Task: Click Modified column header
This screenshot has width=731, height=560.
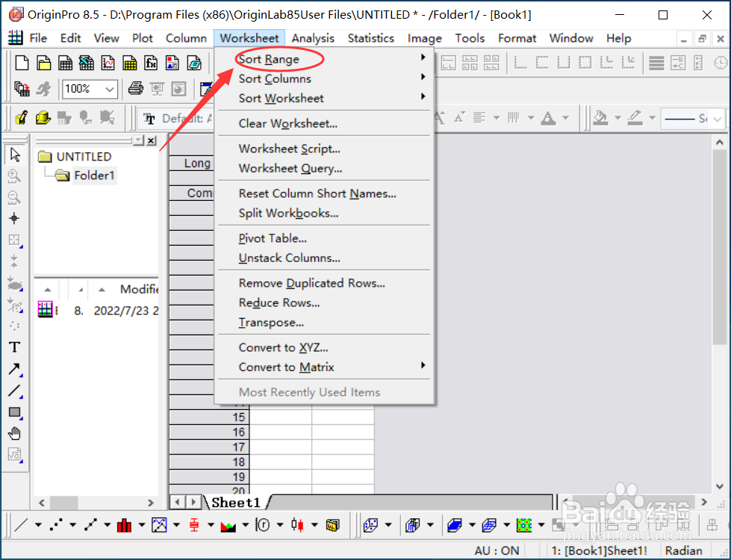Action: [x=139, y=290]
